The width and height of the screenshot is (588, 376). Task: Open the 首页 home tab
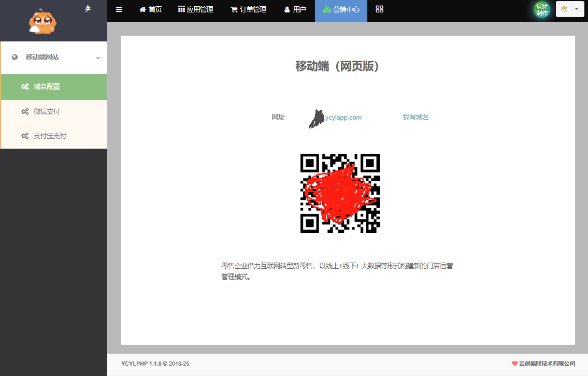(151, 9)
